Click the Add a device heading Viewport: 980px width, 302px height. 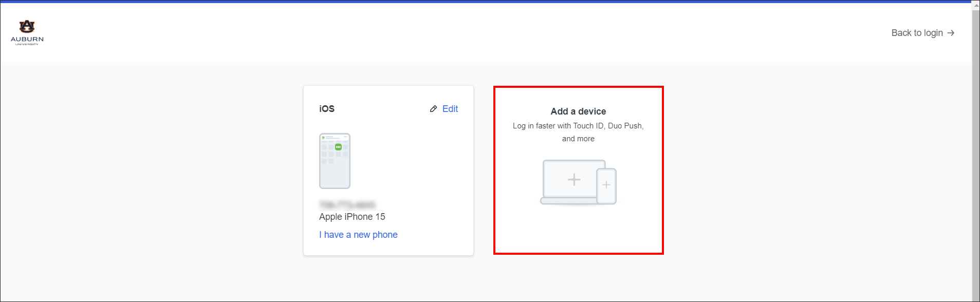578,111
